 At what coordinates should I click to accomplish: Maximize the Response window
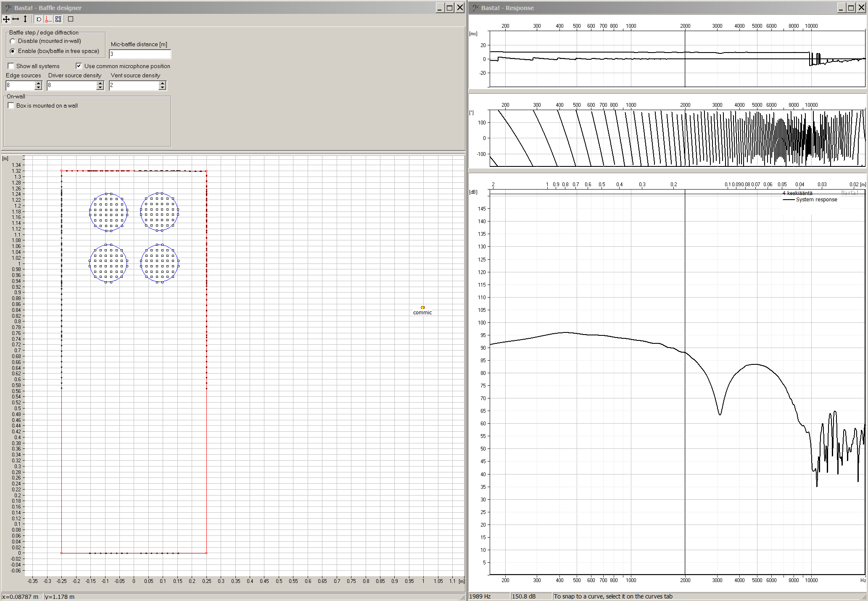pos(851,8)
